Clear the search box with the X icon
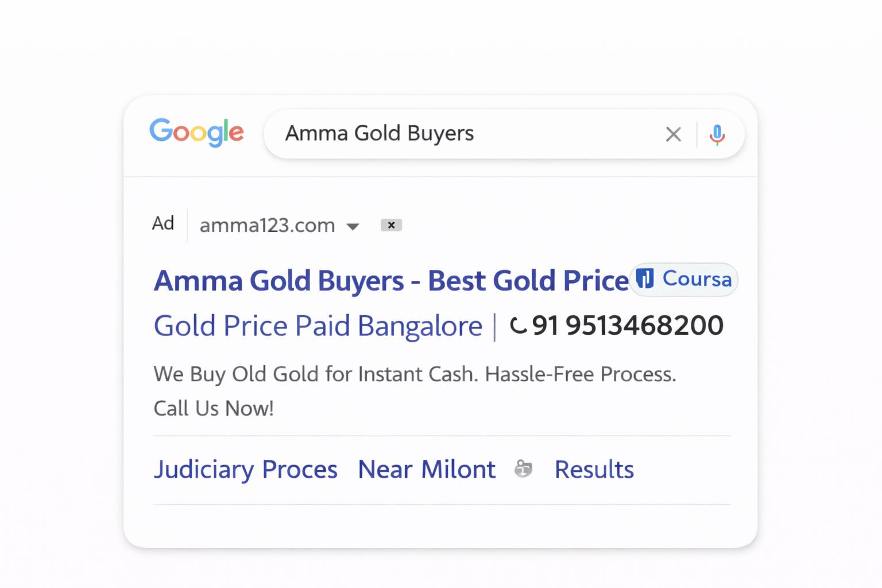Viewport: 882px width, 588px height. 673,134
